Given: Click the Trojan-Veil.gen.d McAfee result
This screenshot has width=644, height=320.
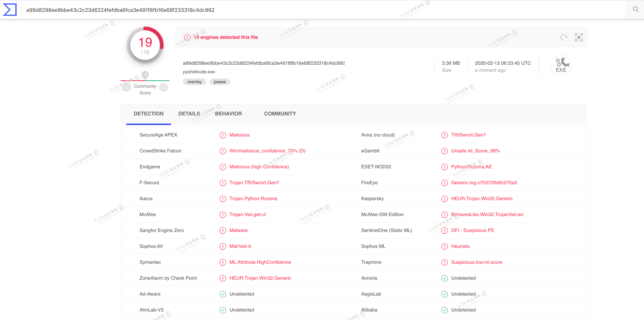Looking at the screenshot, I should 247,214.
